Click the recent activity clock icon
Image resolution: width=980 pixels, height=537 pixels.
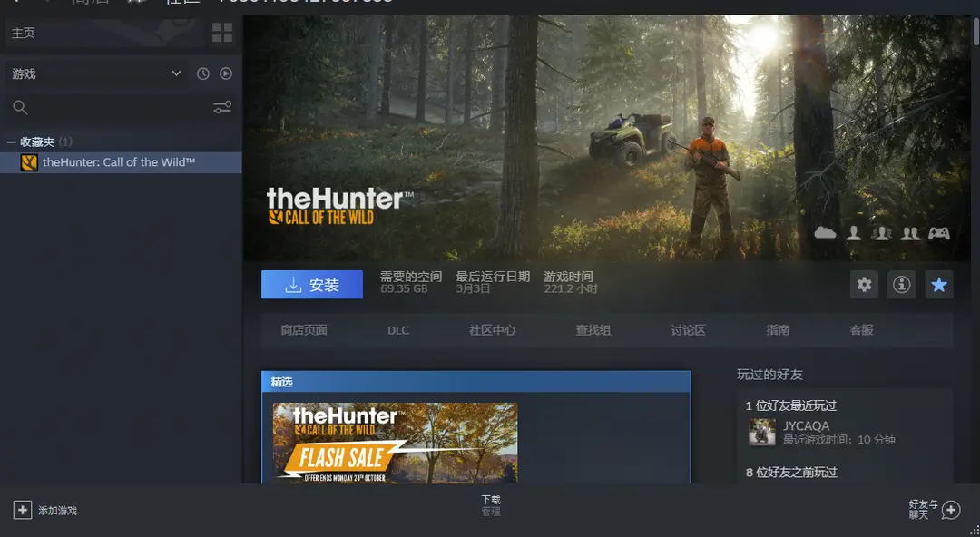pyautogui.click(x=203, y=73)
